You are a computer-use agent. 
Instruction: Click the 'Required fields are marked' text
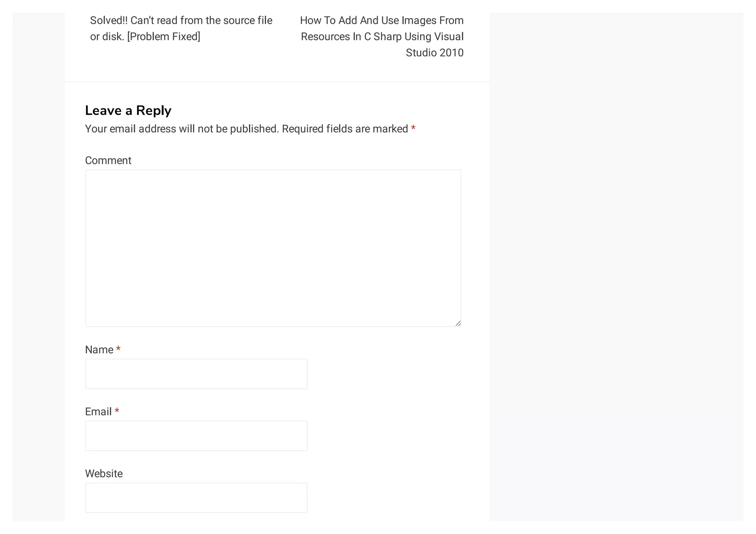(345, 129)
